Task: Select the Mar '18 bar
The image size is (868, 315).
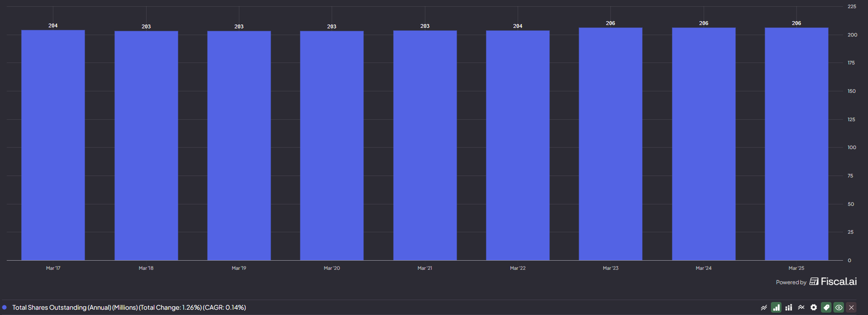Action: coord(146,145)
